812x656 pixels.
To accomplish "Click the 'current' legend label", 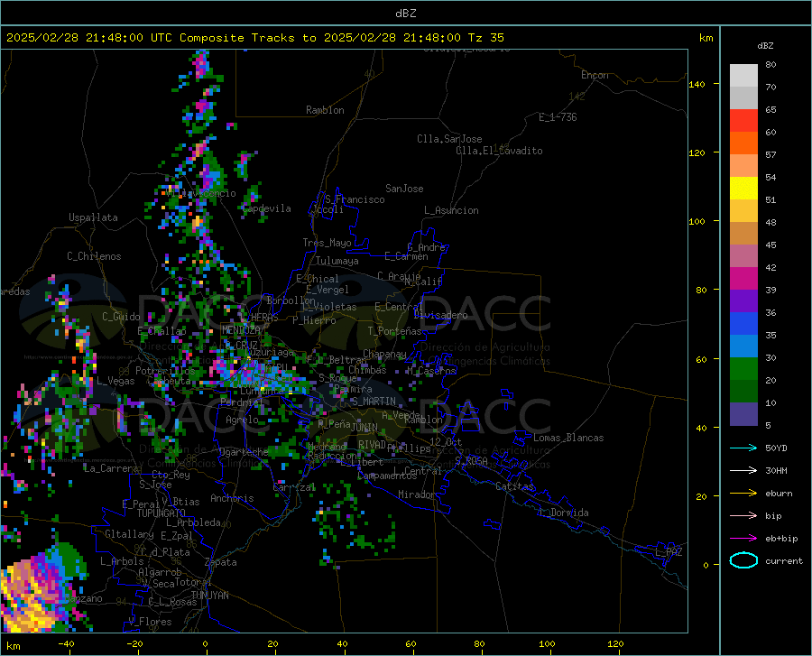I will click(784, 560).
